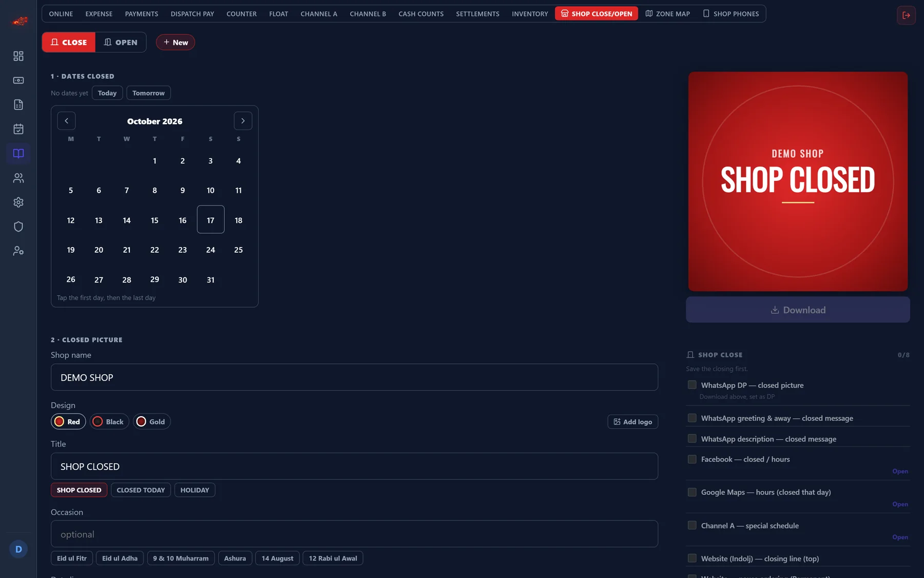Switch to the INVENTORY tab
Viewport: 924px width, 578px height.
[530, 14]
